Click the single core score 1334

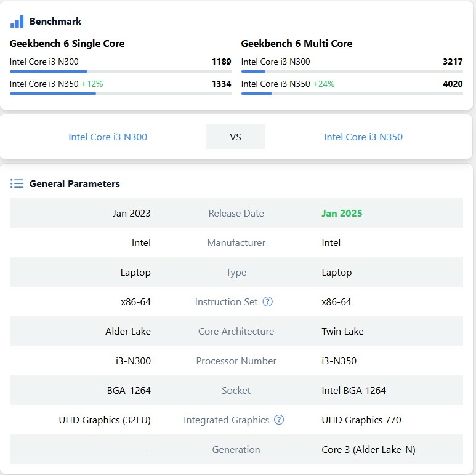point(221,84)
